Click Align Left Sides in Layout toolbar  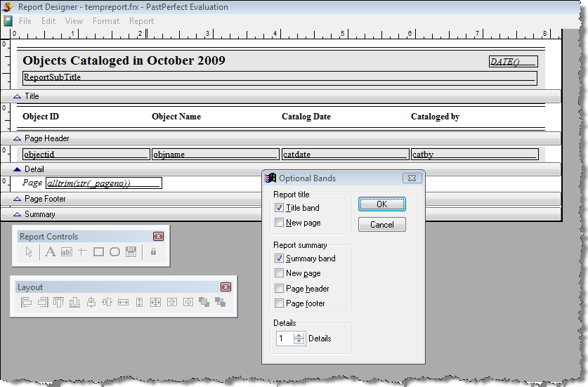(x=26, y=302)
